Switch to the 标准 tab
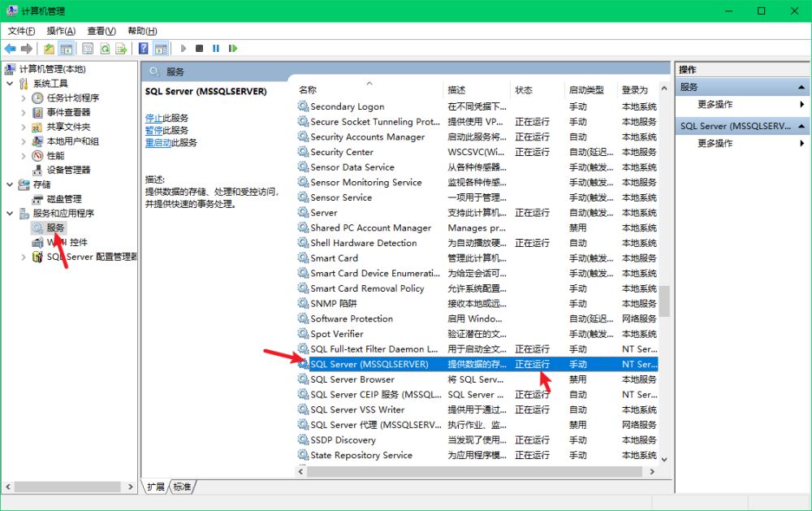812x511 pixels. click(182, 487)
